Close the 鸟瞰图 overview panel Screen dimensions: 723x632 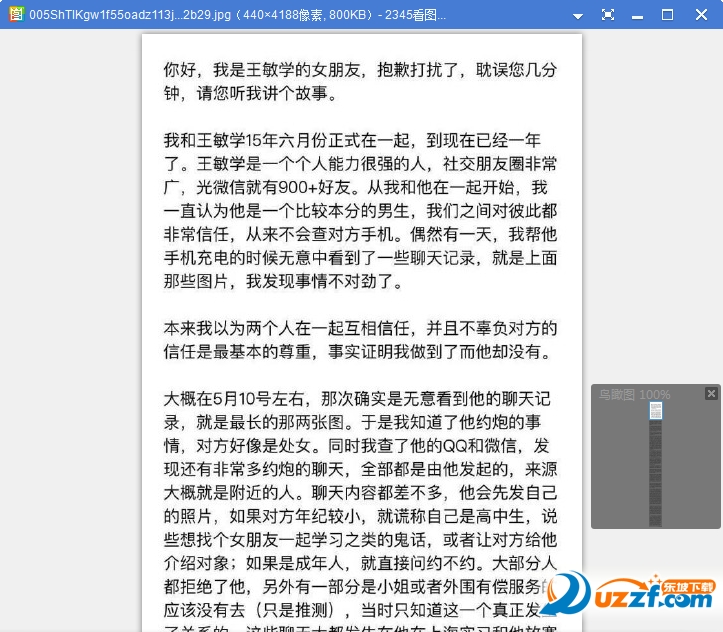point(711,393)
